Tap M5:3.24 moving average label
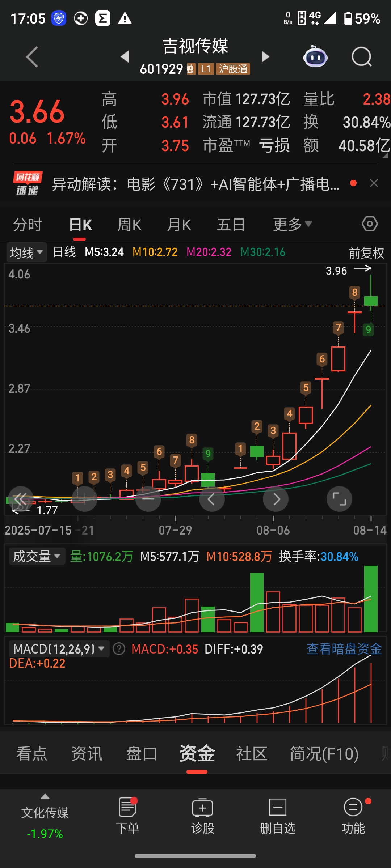The height and width of the screenshot is (868, 391). click(104, 252)
